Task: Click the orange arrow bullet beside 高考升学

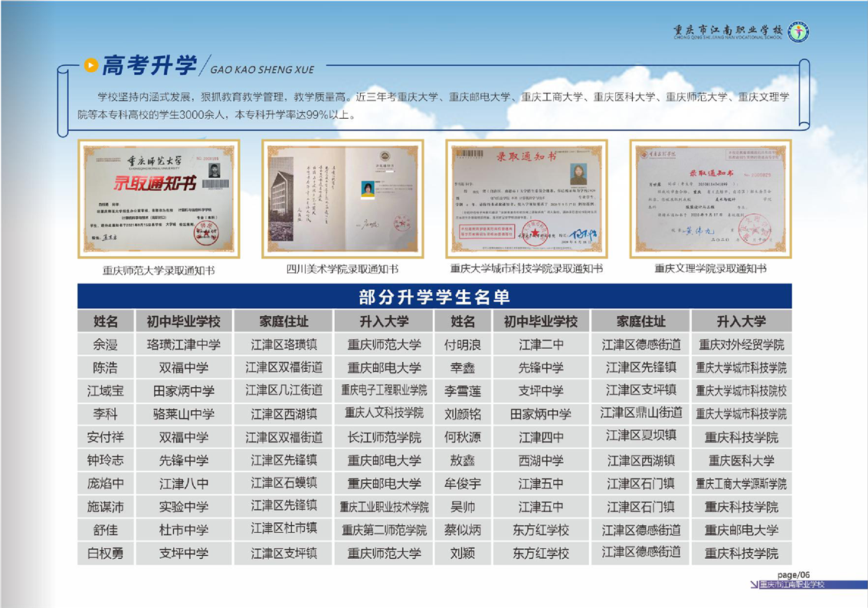Action: [x=91, y=65]
